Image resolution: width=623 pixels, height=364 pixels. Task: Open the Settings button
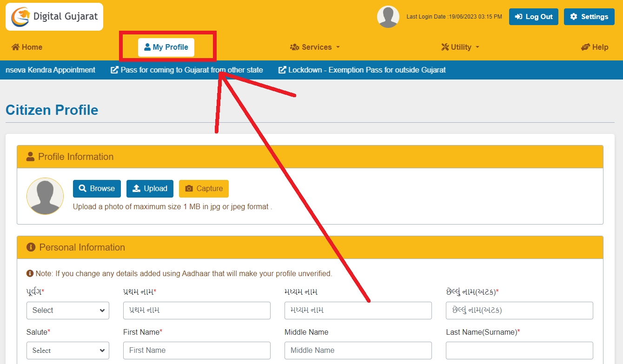[x=589, y=17]
